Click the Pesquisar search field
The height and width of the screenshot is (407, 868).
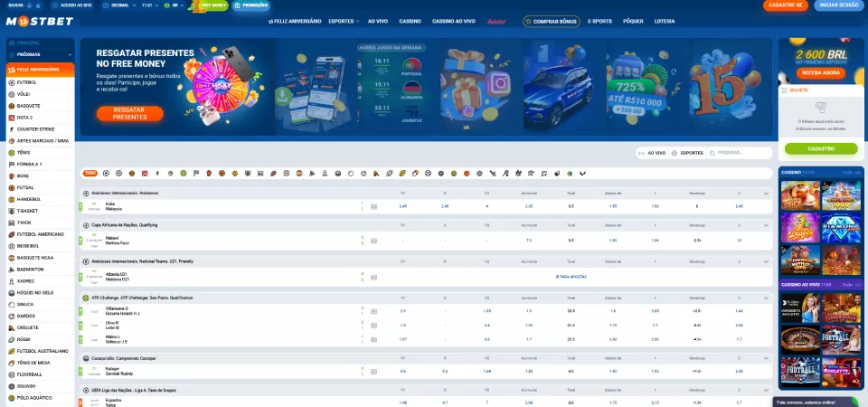coord(741,153)
